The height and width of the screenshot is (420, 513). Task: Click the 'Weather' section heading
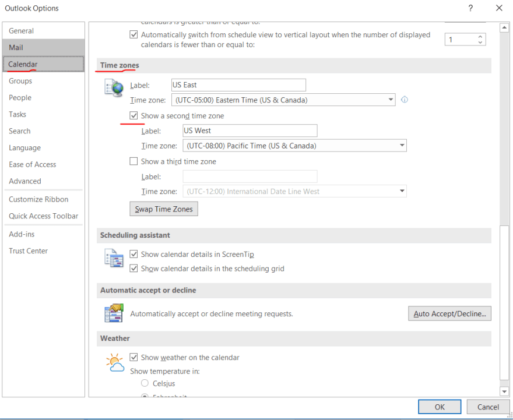click(x=115, y=338)
